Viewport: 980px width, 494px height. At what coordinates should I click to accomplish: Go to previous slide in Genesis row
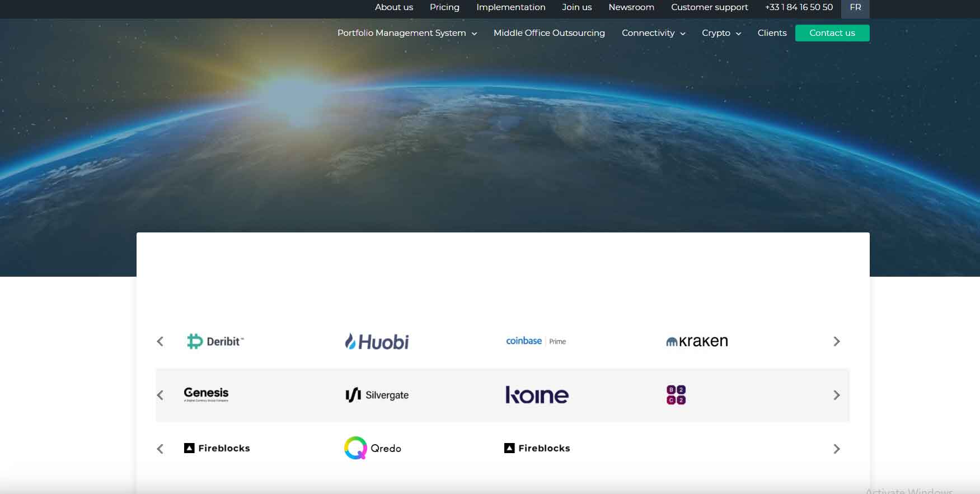tap(160, 395)
